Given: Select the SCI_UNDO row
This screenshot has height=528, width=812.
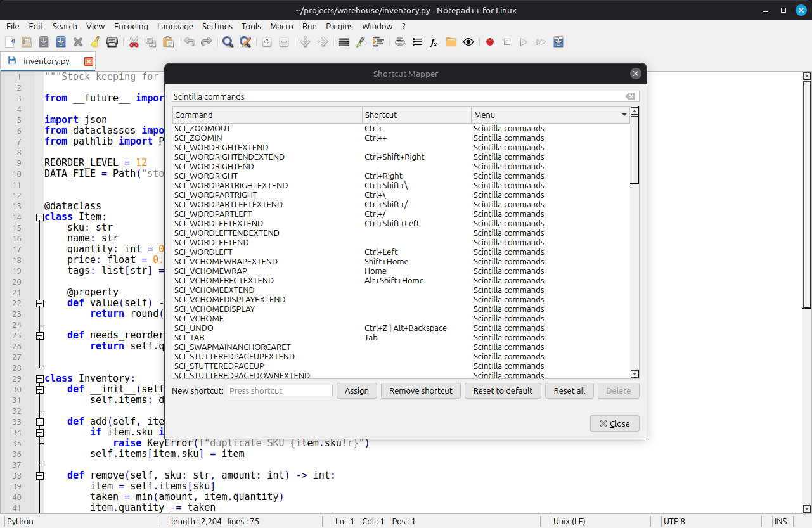Looking at the screenshot, I should (x=401, y=328).
